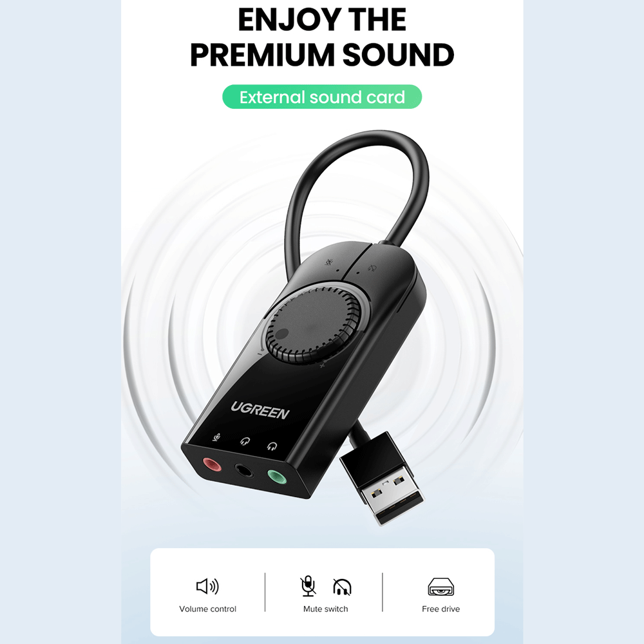Click the crossed-out headphone mute icon
644x644 pixels.
click(342, 587)
